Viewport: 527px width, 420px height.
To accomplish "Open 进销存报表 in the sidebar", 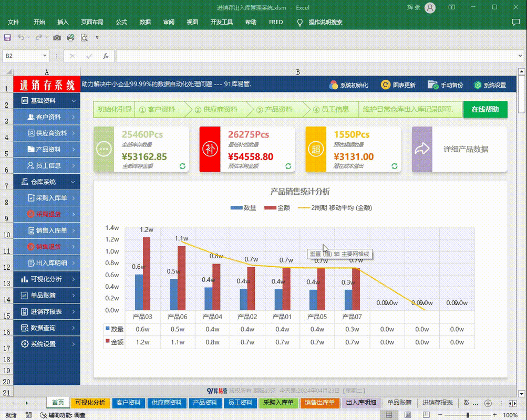I will tap(47, 311).
